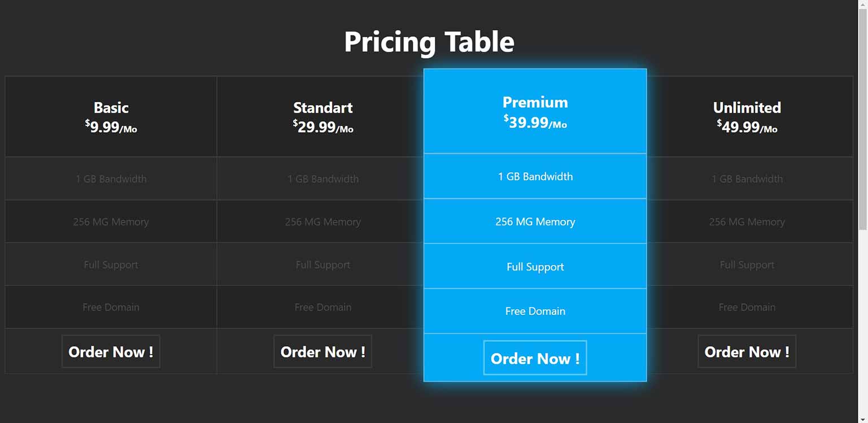The width and height of the screenshot is (868, 423).
Task: Click Basic's Free Domain cell
Action: pyautogui.click(x=111, y=307)
